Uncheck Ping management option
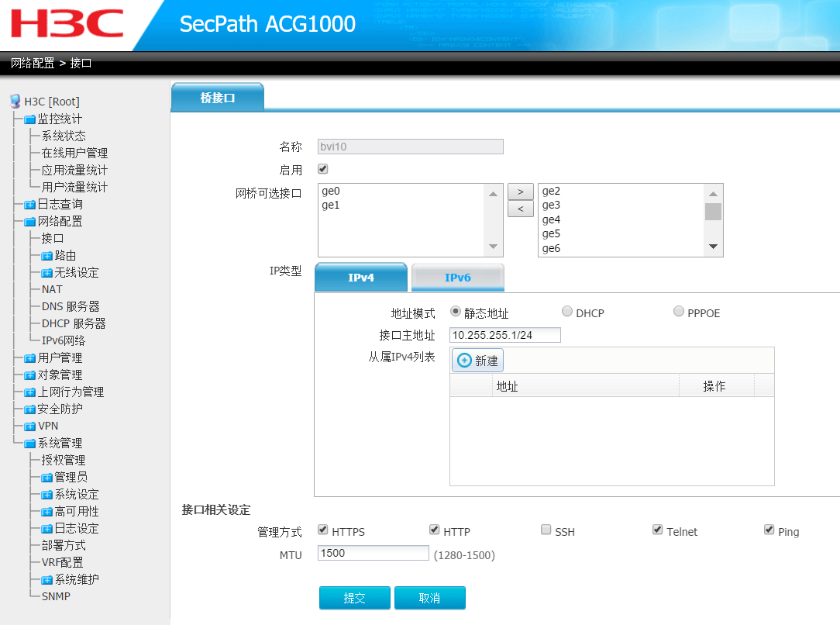Screen dimensions: 840x625 [769, 530]
